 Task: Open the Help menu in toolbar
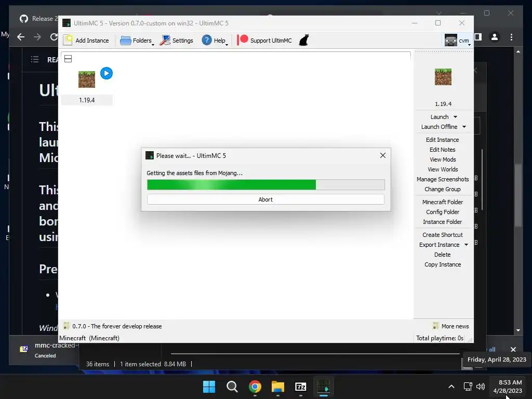click(x=215, y=41)
